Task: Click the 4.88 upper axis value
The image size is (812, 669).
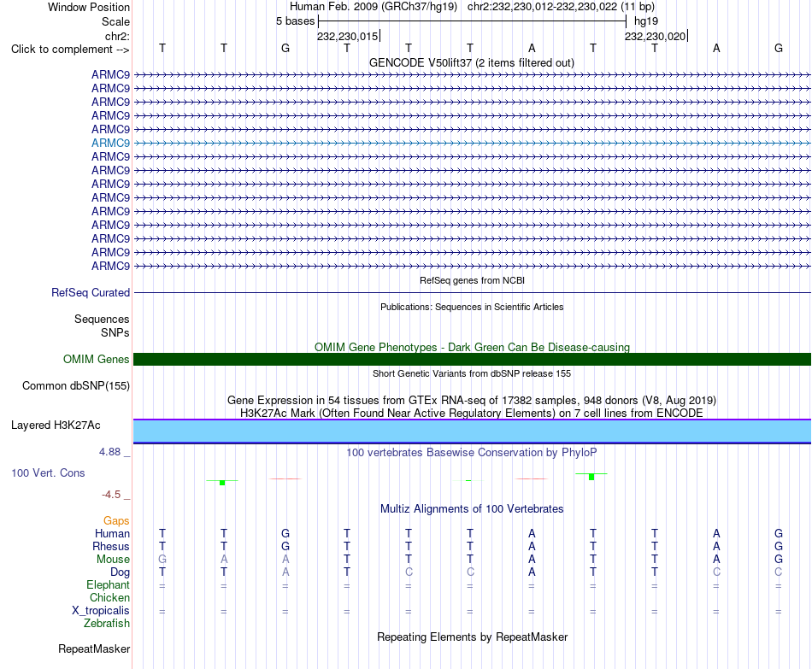Action: pos(109,451)
